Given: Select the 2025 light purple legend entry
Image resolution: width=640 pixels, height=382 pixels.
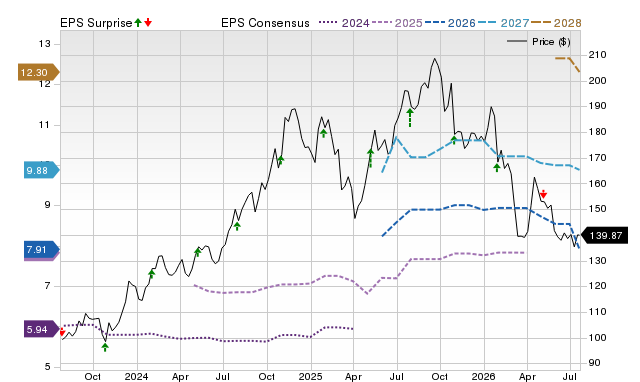Looking at the screenshot, I should 397,23.
